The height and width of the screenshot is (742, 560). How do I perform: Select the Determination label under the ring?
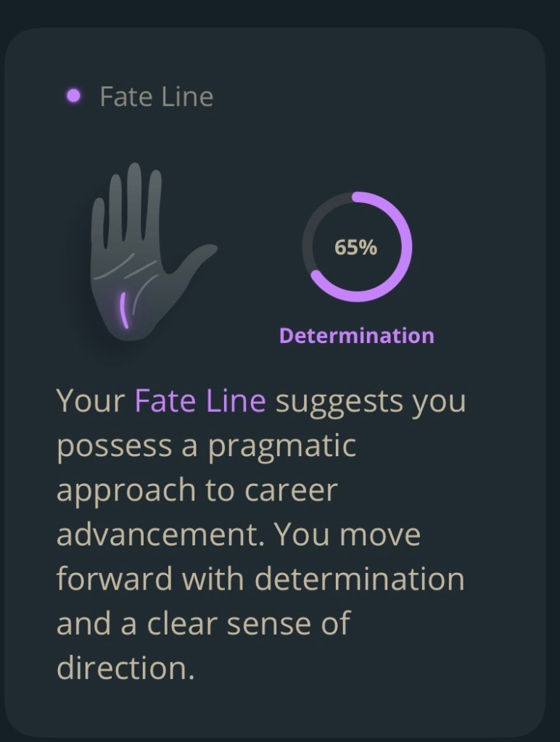coord(356,336)
